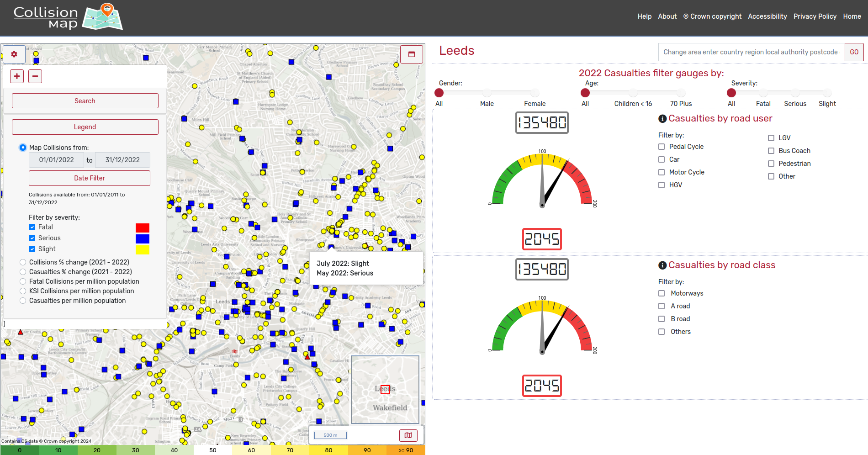The width and height of the screenshot is (868, 455).
Task: Click the basemap toggle icon near scale bar
Action: tap(408, 435)
